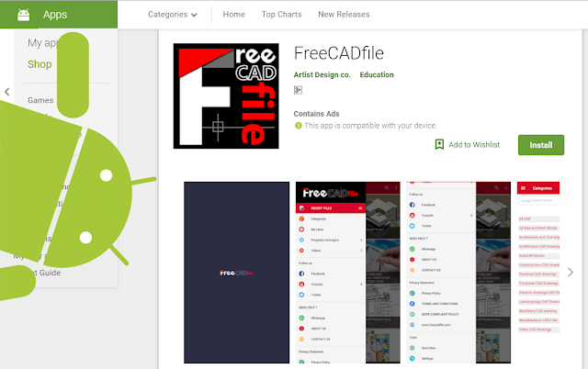Install the FreeCADfile app
This screenshot has width=588, height=369.
coord(541,145)
